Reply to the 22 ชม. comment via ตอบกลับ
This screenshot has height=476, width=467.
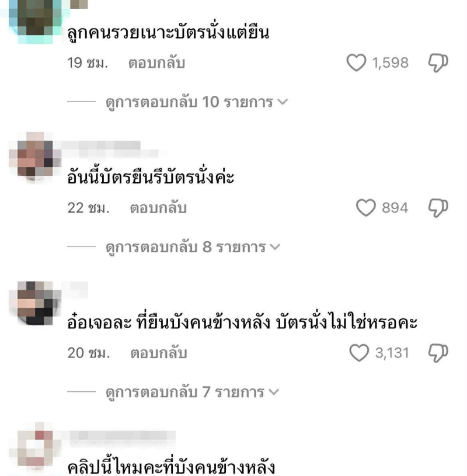pyautogui.click(x=158, y=208)
